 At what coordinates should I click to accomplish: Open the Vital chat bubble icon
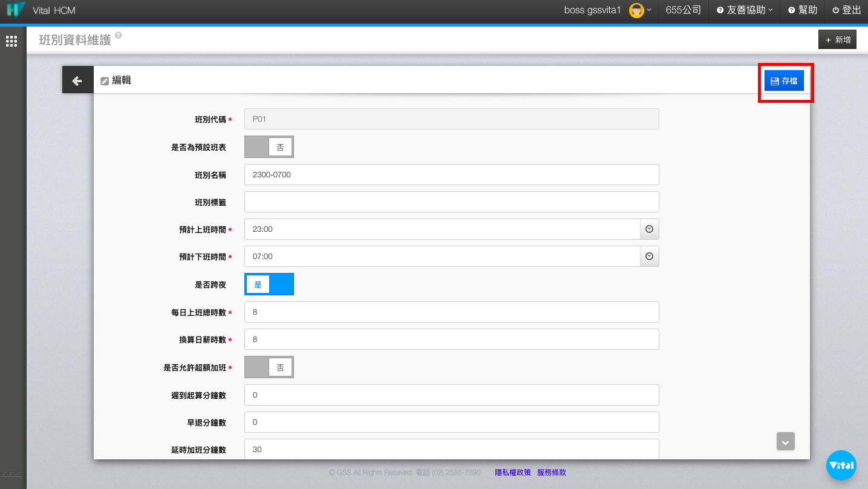[841, 465]
